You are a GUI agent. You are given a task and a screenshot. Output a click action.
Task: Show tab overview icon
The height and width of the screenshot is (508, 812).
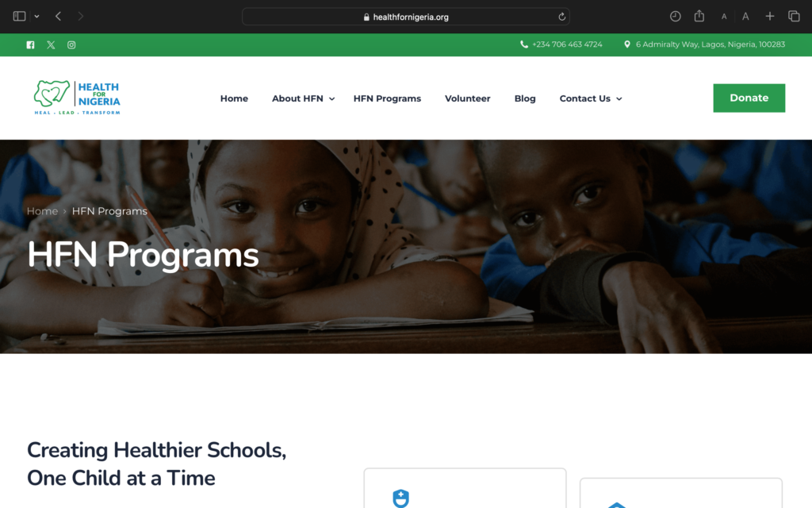click(794, 16)
